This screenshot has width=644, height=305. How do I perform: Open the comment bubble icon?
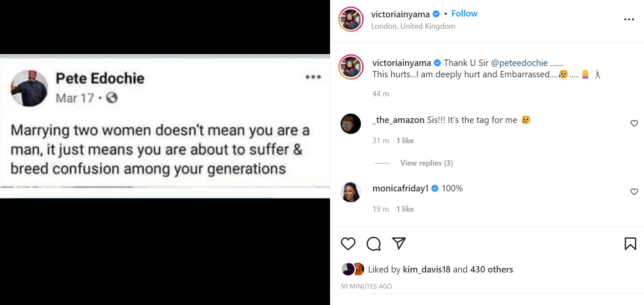[x=373, y=244]
